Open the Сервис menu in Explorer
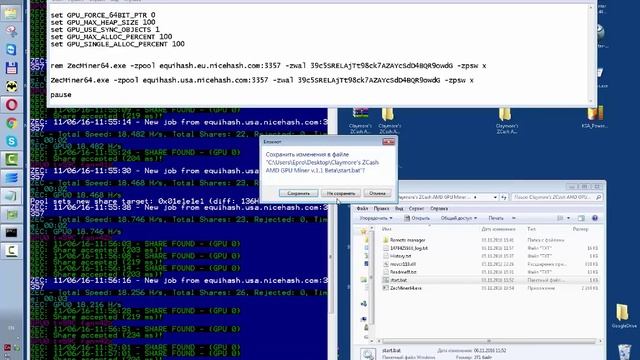Viewport: 640px width, 360px height. [416, 209]
